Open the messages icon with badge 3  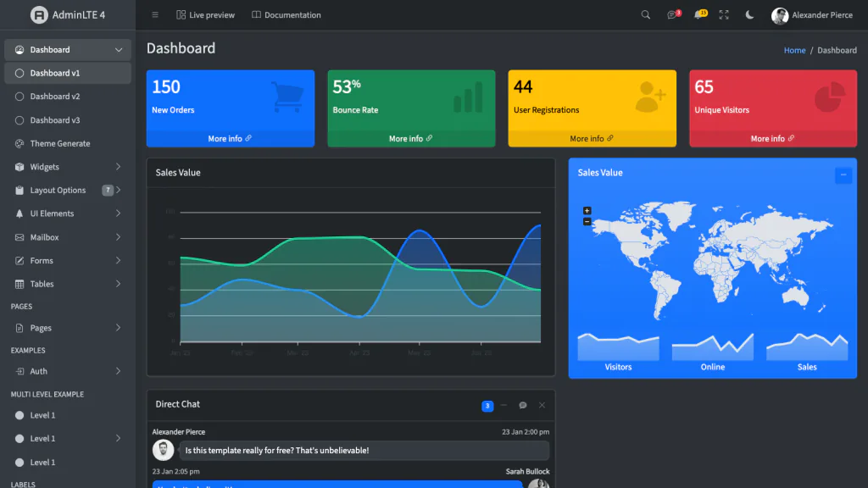pos(673,15)
